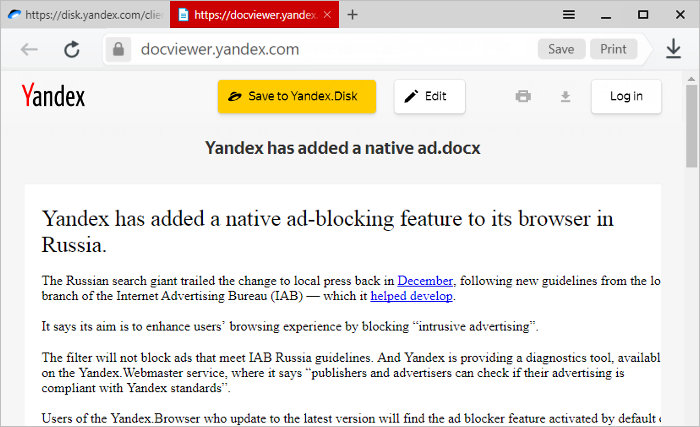Open the browser downloads arrow
The width and height of the screenshot is (700, 427).
point(673,49)
